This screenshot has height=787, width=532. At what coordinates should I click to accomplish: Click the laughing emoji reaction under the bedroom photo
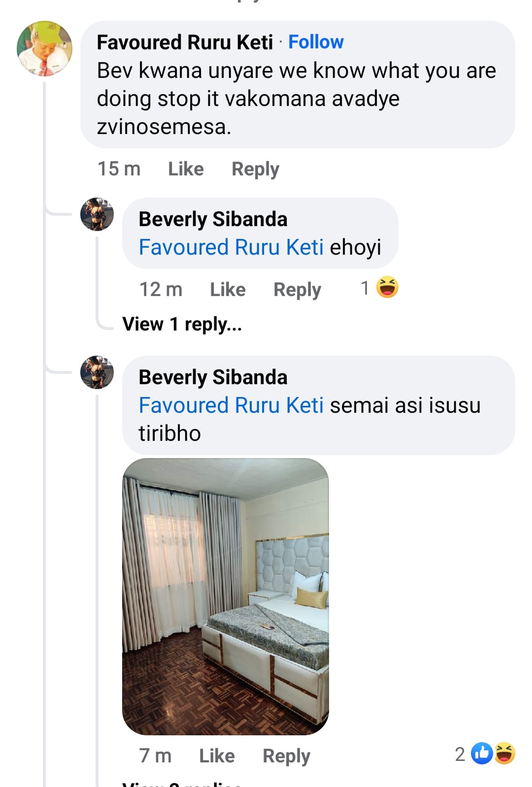[504, 753]
